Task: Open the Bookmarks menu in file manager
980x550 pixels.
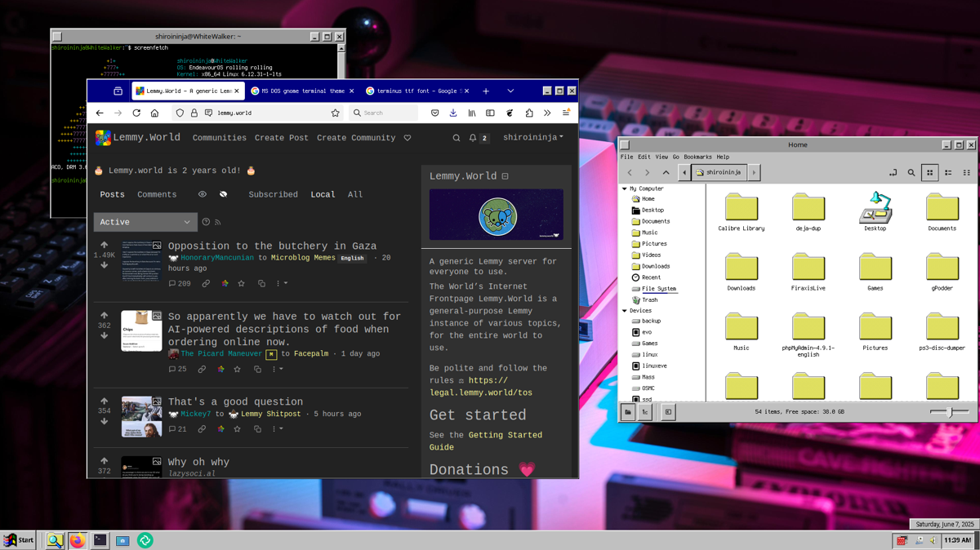Action: tap(697, 157)
